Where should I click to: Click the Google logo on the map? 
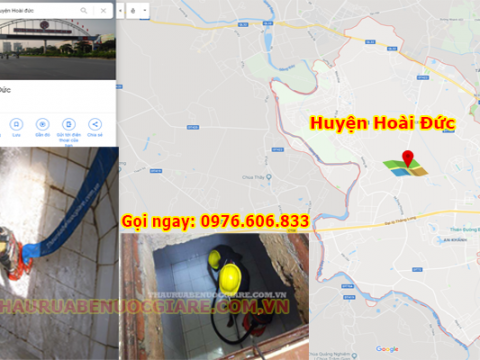click(x=387, y=349)
